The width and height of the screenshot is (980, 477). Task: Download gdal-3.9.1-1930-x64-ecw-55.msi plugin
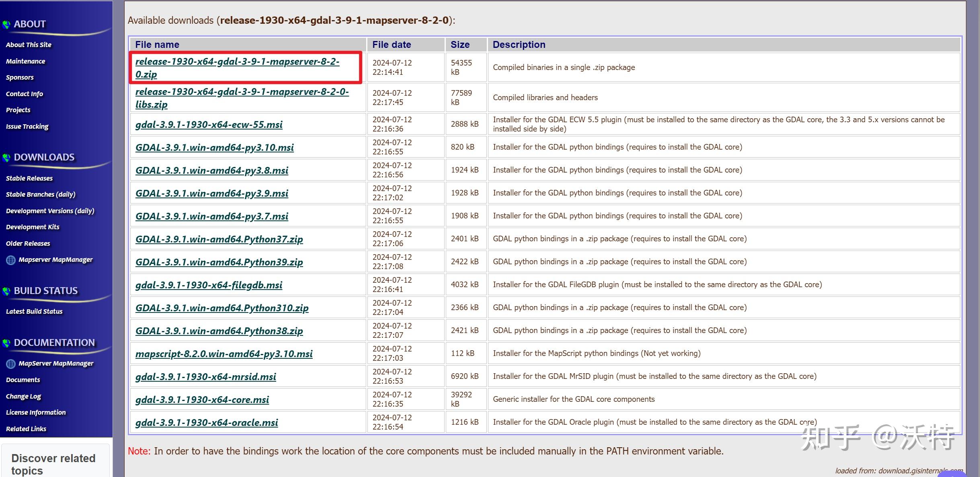209,124
